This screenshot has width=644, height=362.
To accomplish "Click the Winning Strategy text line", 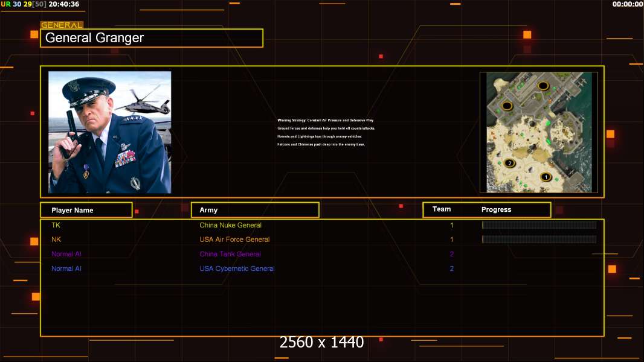I will [325, 120].
